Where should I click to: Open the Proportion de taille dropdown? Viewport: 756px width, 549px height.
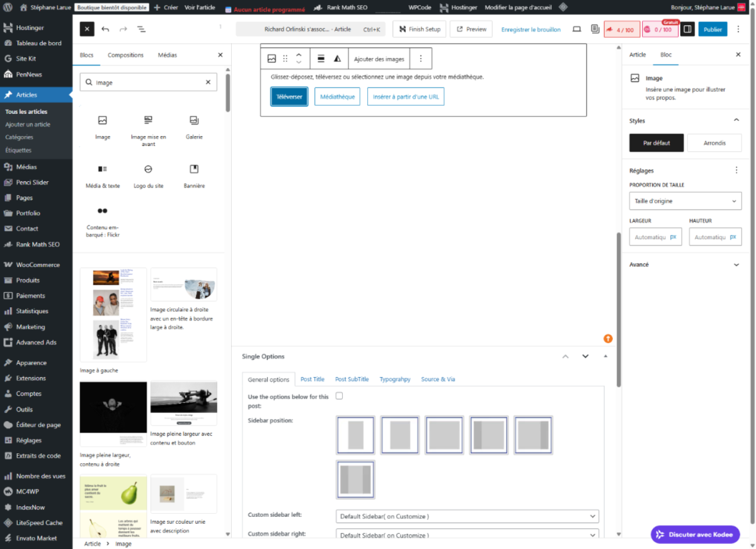click(685, 201)
